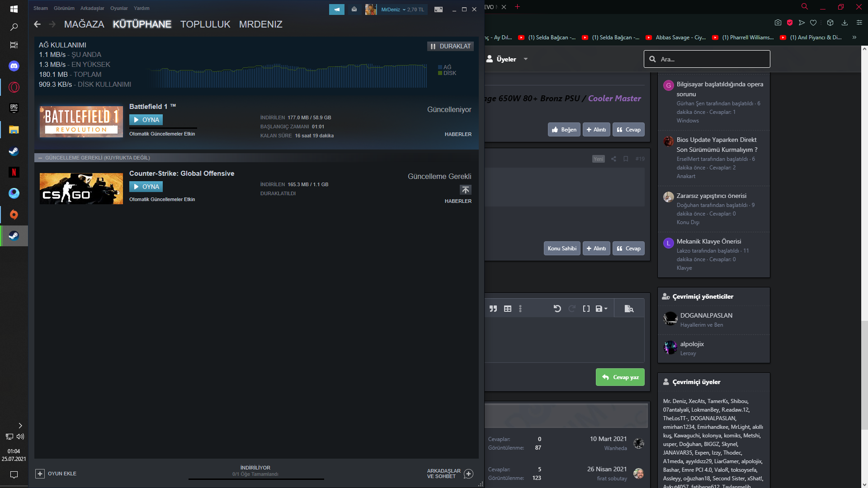This screenshot has height=488, width=868.
Task: Pause downloads with DURAKLAT button
Action: (450, 46)
